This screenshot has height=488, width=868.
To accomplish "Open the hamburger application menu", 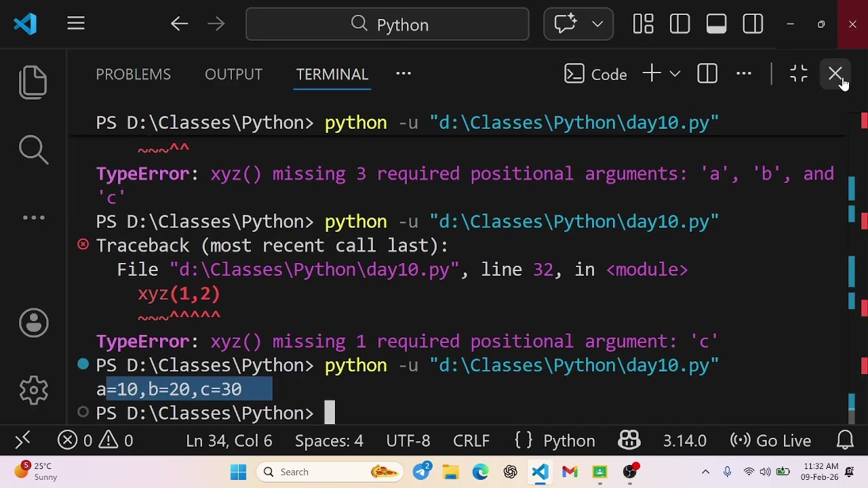I will pyautogui.click(x=76, y=24).
